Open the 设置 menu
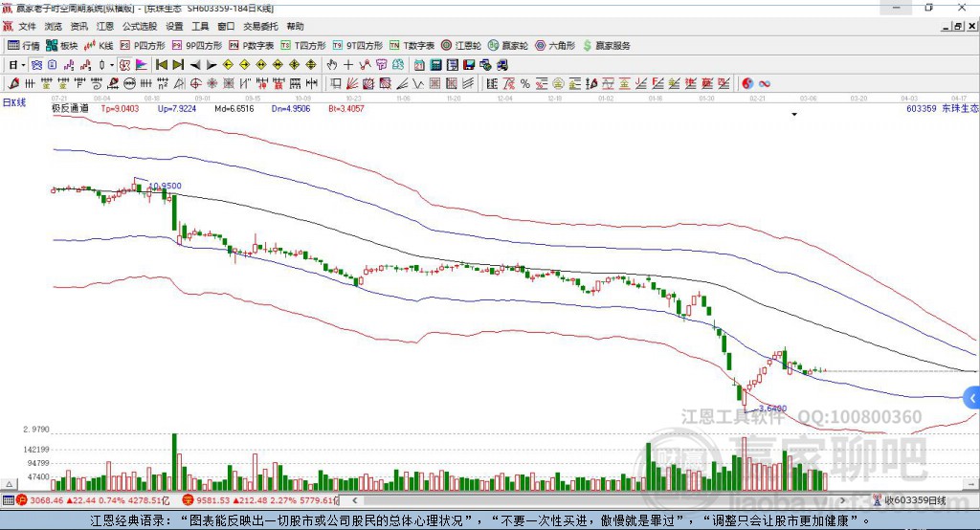The height and width of the screenshot is (530, 980). click(174, 26)
